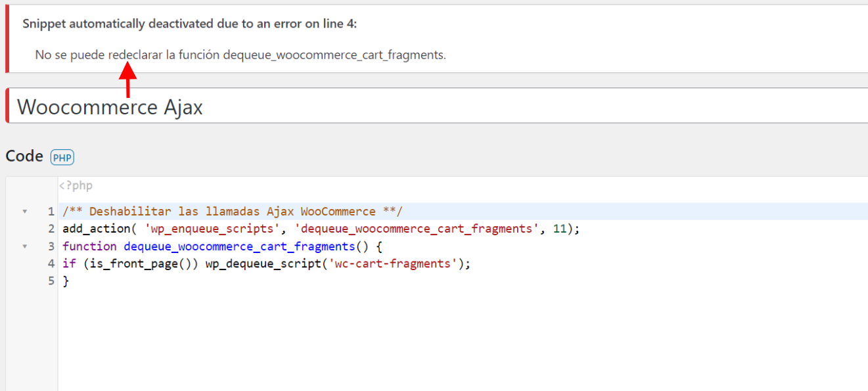Click the <?php opening tag placeholder
The width and height of the screenshot is (868, 391).
(76, 186)
